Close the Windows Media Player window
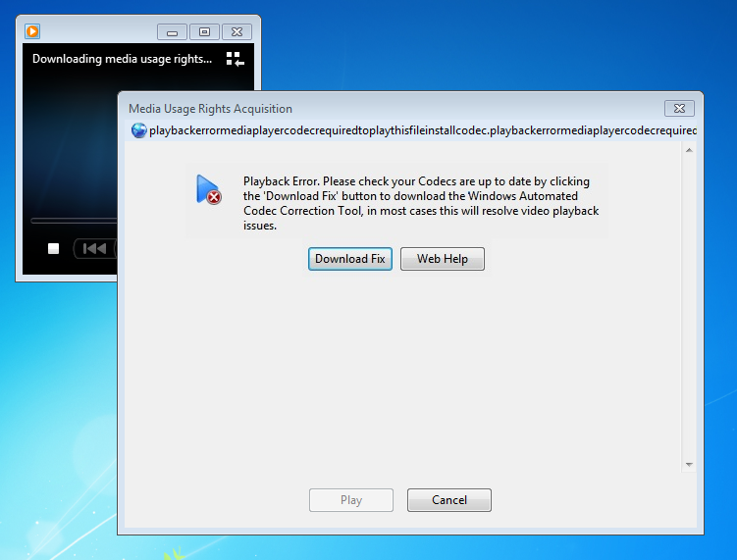Image resolution: width=737 pixels, height=560 pixels. (x=237, y=32)
